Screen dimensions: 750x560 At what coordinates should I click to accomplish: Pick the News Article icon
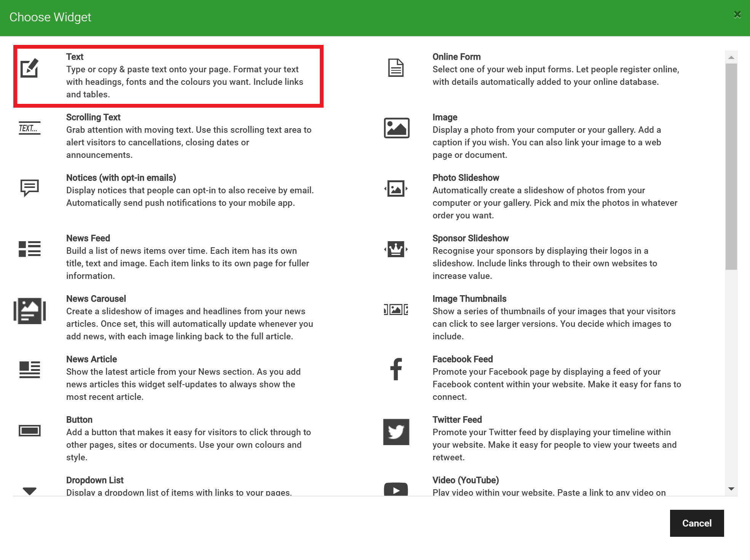click(x=29, y=369)
